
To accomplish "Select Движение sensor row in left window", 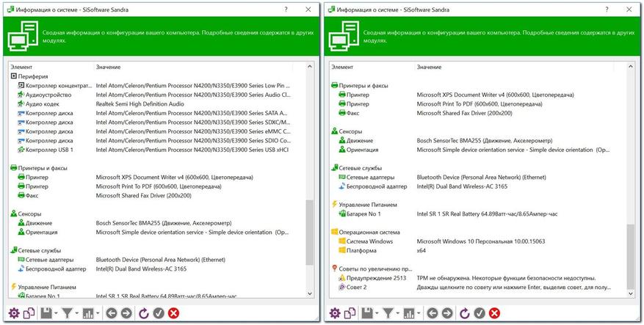I will pyautogui.click(x=155, y=223).
